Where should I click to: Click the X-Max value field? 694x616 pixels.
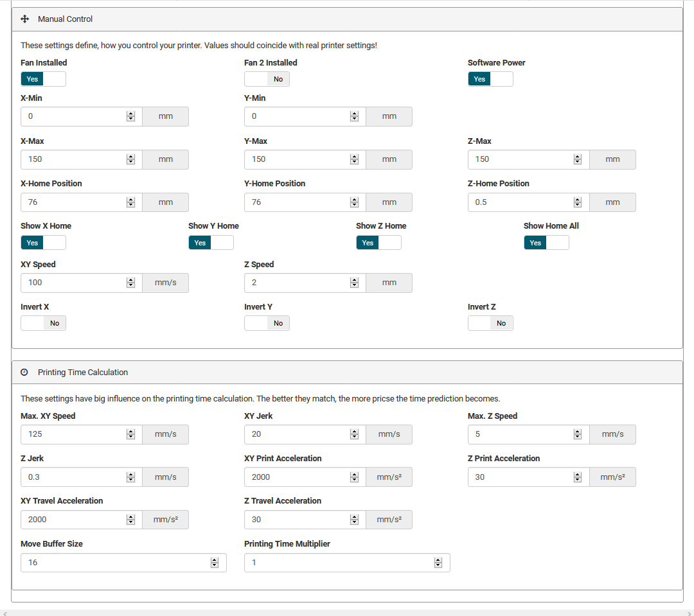(x=82, y=159)
